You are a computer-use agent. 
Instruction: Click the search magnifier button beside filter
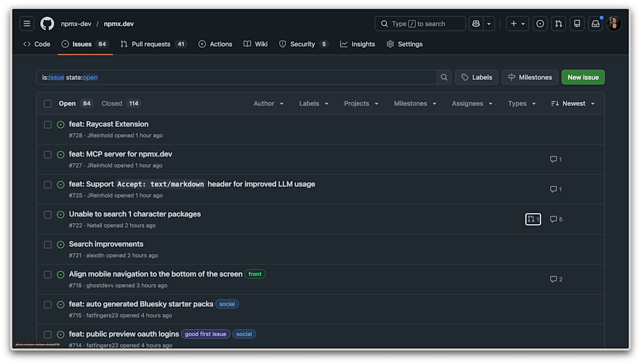(x=444, y=77)
